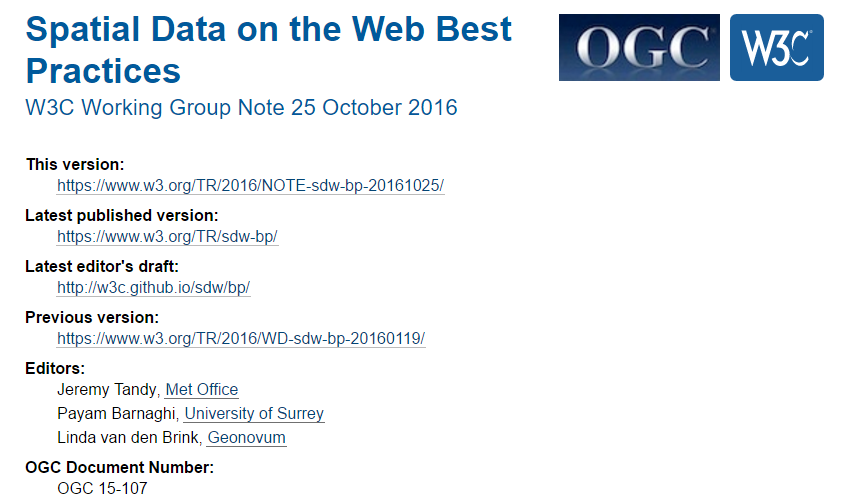Open the latest published version sdw-bp link
The height and width of the screenshot is (504, 844).
[x=167, y=237]
